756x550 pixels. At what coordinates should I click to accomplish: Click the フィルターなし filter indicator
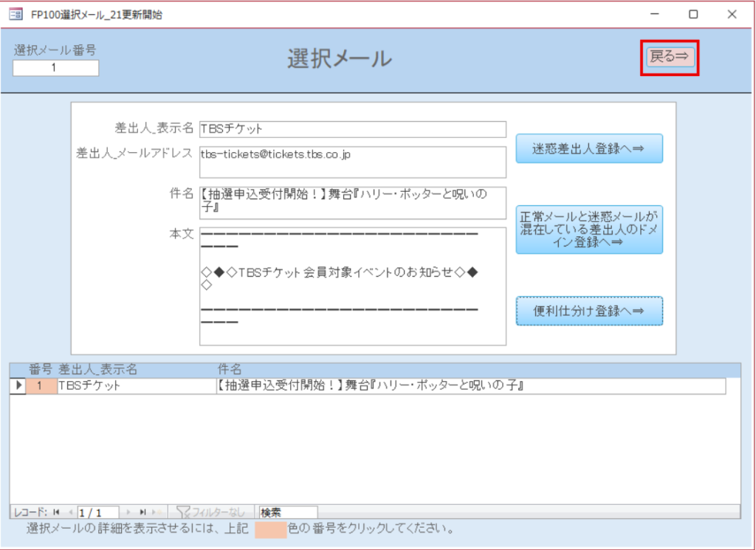(x=210, y=512)
